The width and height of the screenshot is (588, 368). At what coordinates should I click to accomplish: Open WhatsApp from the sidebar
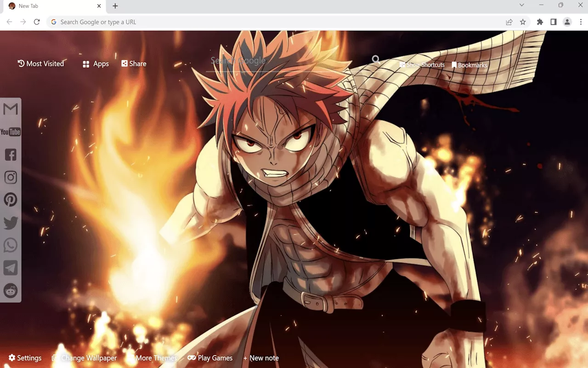click(x=11, y=245)
